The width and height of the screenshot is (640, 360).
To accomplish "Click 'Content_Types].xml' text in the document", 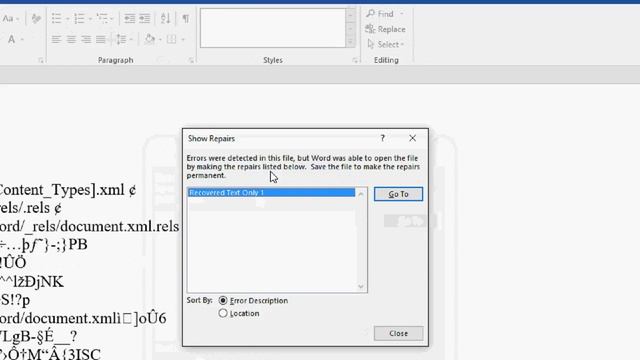I will pos(62,190).
